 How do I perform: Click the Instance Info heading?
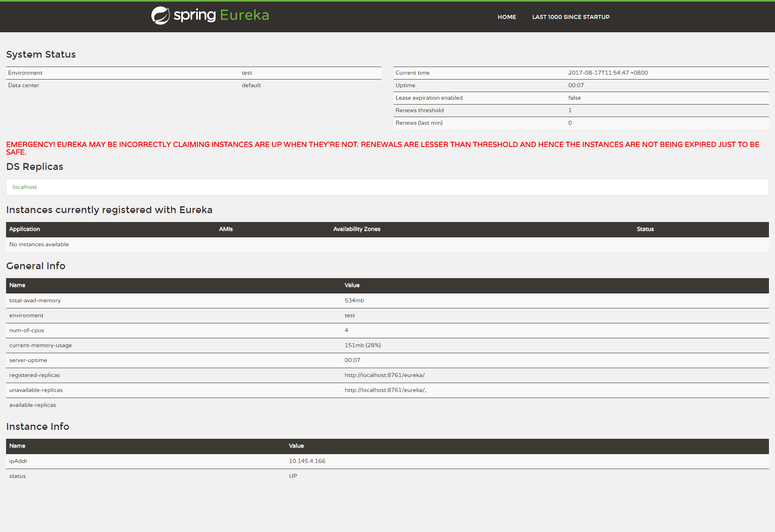pos(38,427)
